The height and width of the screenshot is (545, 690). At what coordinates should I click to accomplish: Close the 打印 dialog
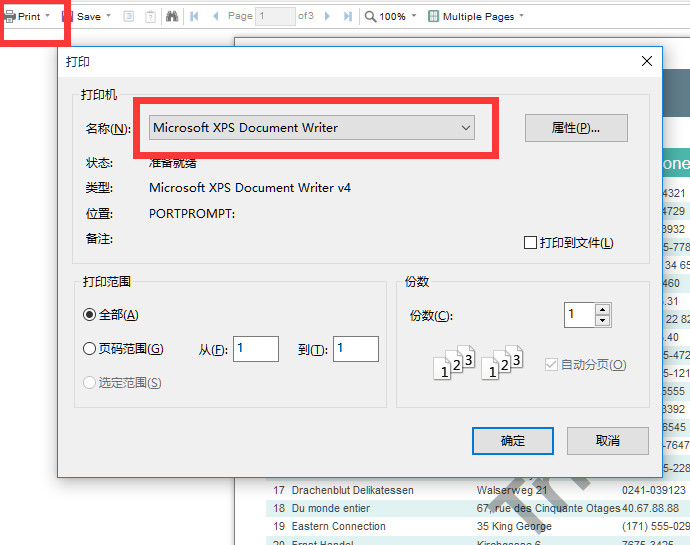pos(647,61)
